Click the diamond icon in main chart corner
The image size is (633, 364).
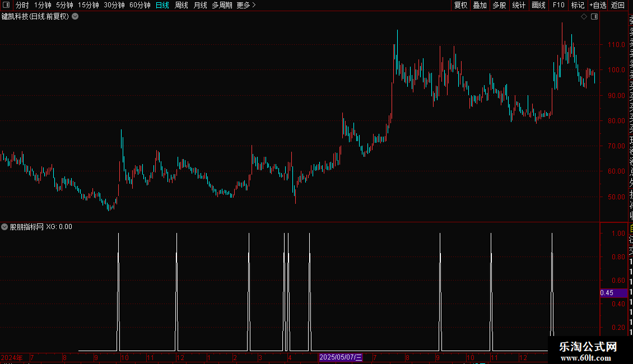[584, 17]
